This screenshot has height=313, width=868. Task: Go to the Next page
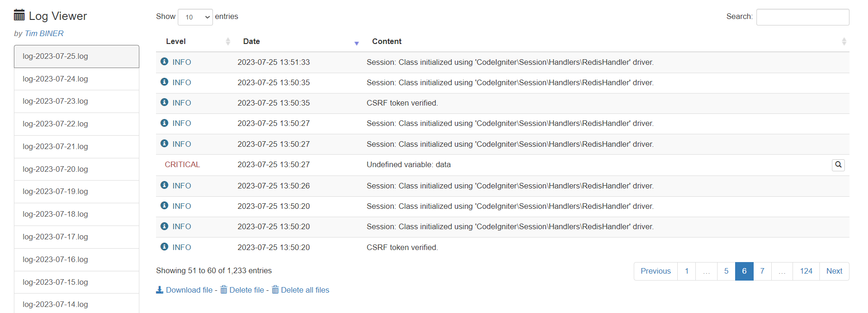click(834, 271)
